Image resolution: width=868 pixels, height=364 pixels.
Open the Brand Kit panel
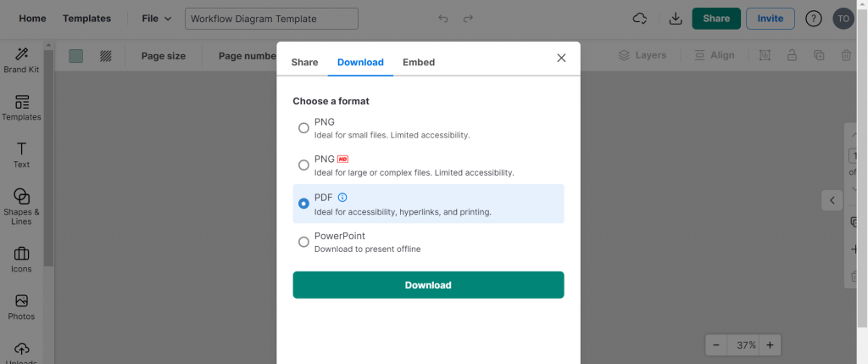[x=21, y=60]
